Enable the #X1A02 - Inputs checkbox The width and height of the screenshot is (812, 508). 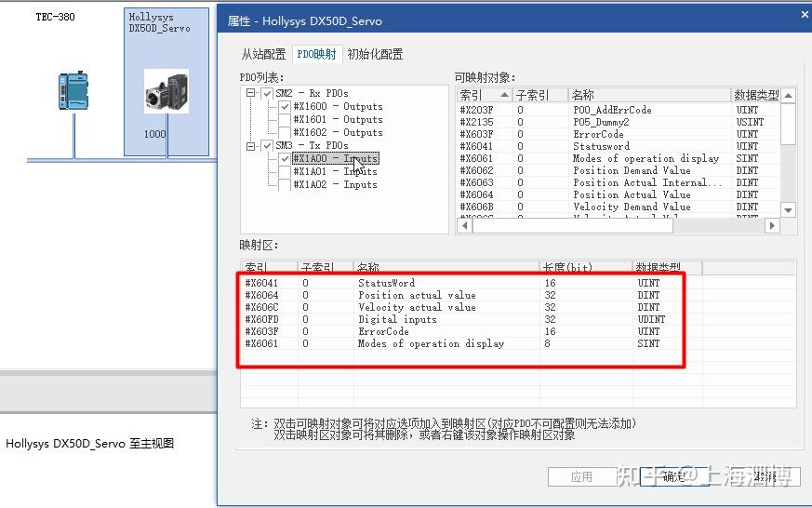(x=285, y=184)
